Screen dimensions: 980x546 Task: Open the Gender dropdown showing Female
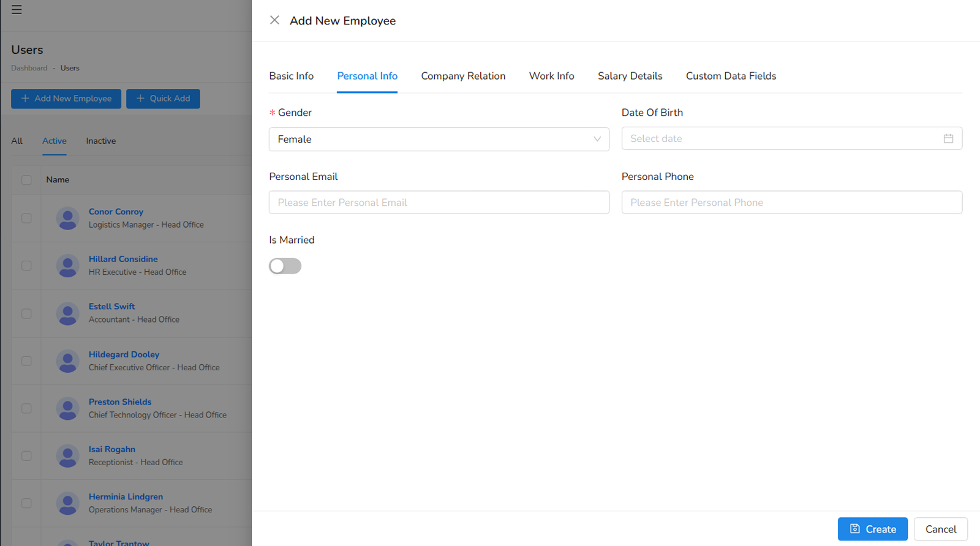point(439,139)
